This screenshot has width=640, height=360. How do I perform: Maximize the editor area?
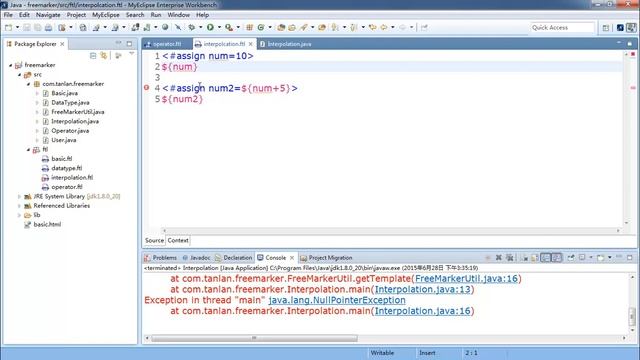630,43
